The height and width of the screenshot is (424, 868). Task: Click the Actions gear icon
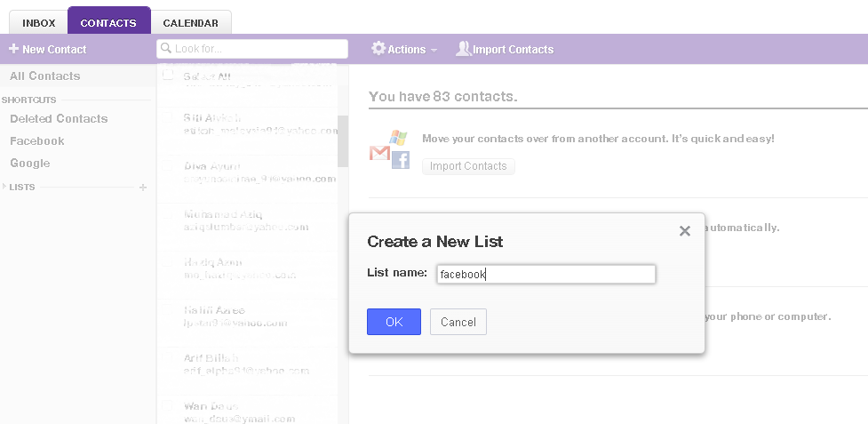pos(378,49)
